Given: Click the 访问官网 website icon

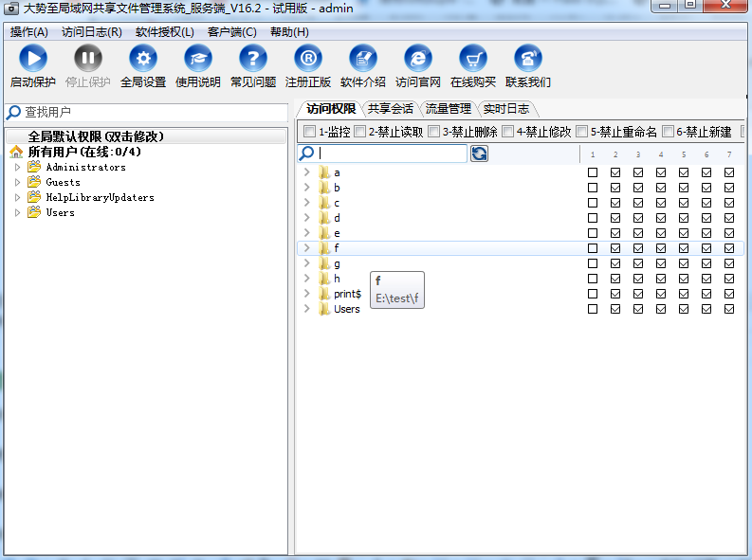Looking at the screenshot, I should [x=418, y=59].
